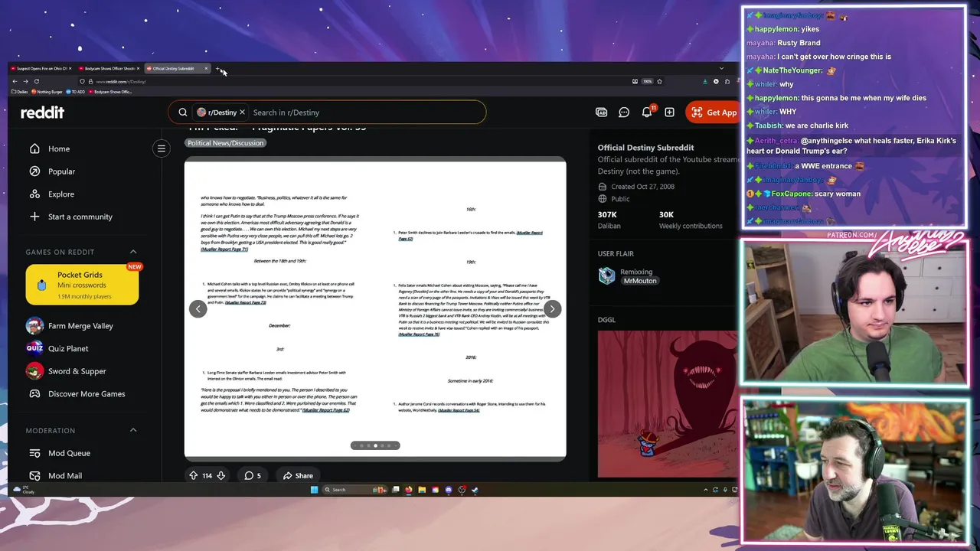Open the TO ADD bookmark
980x551 pixels.
(x=75, y=92)
